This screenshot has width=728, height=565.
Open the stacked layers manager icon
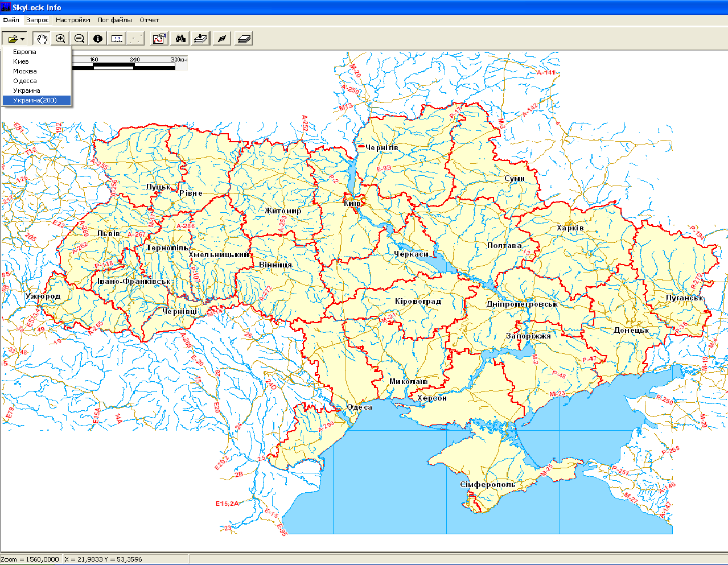244,39
